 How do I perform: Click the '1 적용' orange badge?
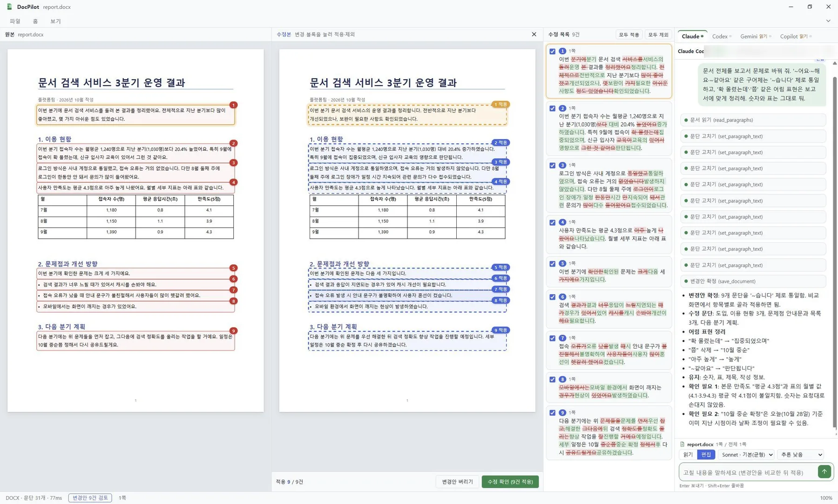click(501, 104)
